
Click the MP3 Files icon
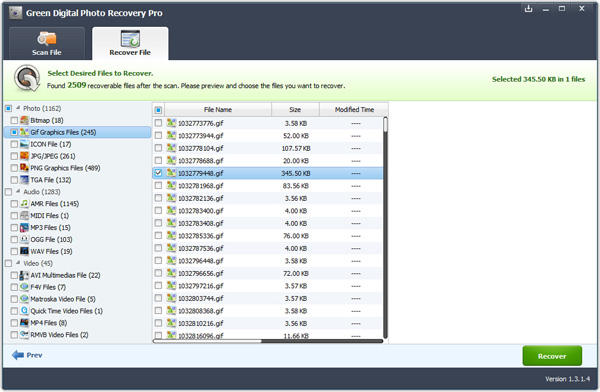[24, 227]
